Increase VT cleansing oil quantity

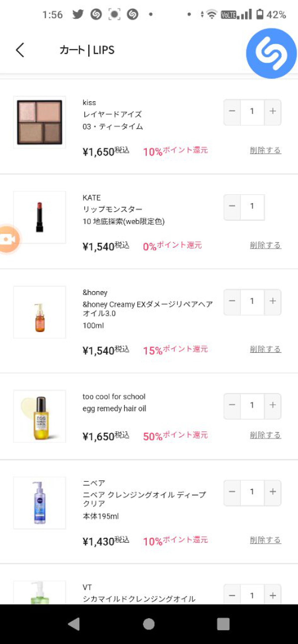273,596
